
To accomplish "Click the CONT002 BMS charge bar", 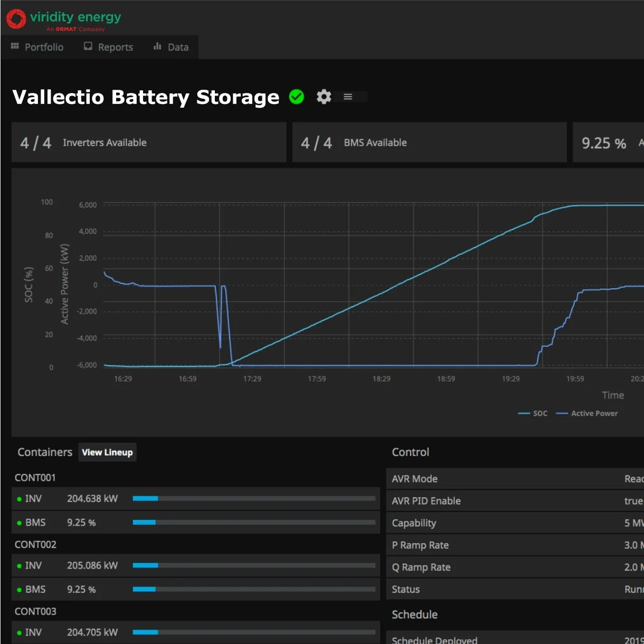I will (x=254, y=589).
